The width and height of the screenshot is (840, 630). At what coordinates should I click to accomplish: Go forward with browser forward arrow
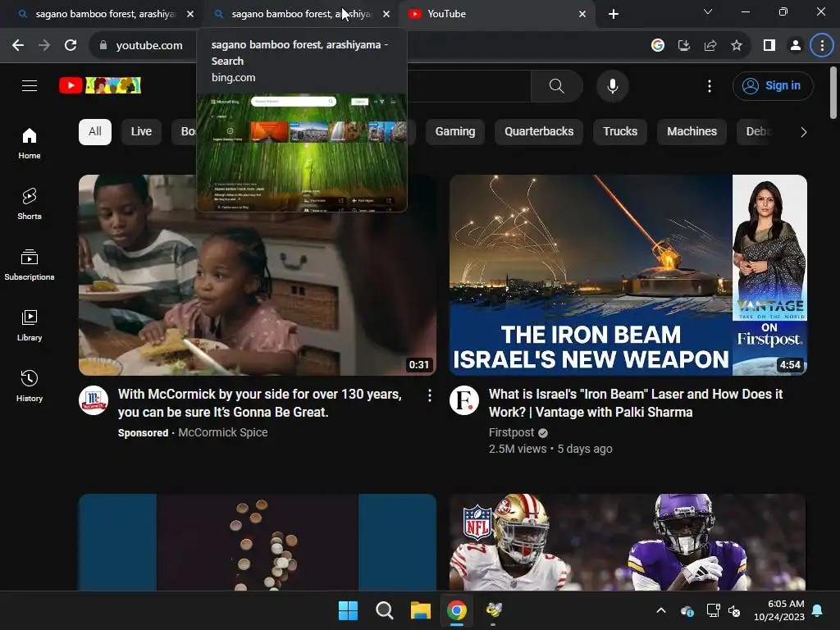(x=44, y=46)
